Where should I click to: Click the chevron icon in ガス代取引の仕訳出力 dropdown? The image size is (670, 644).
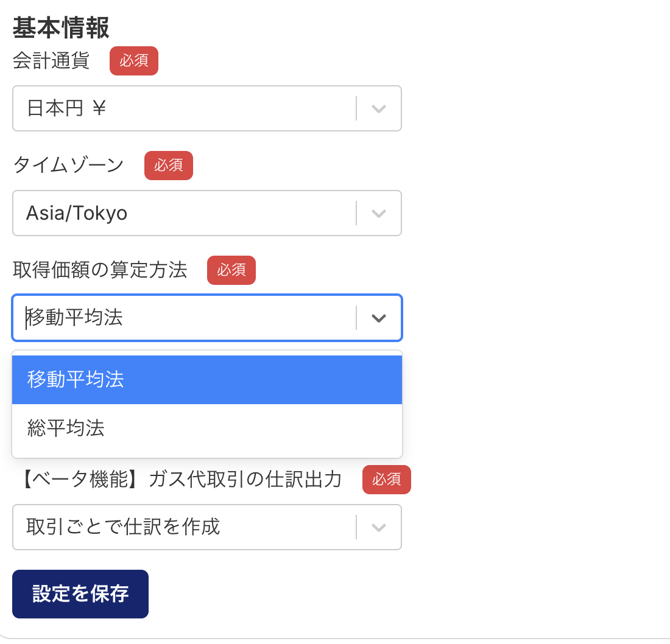point(379,527)
